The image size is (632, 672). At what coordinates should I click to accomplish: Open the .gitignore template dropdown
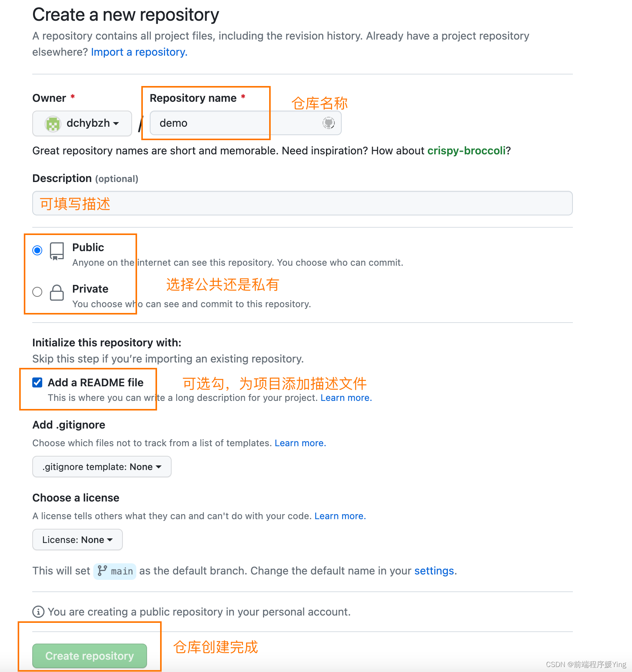point(102,467)
